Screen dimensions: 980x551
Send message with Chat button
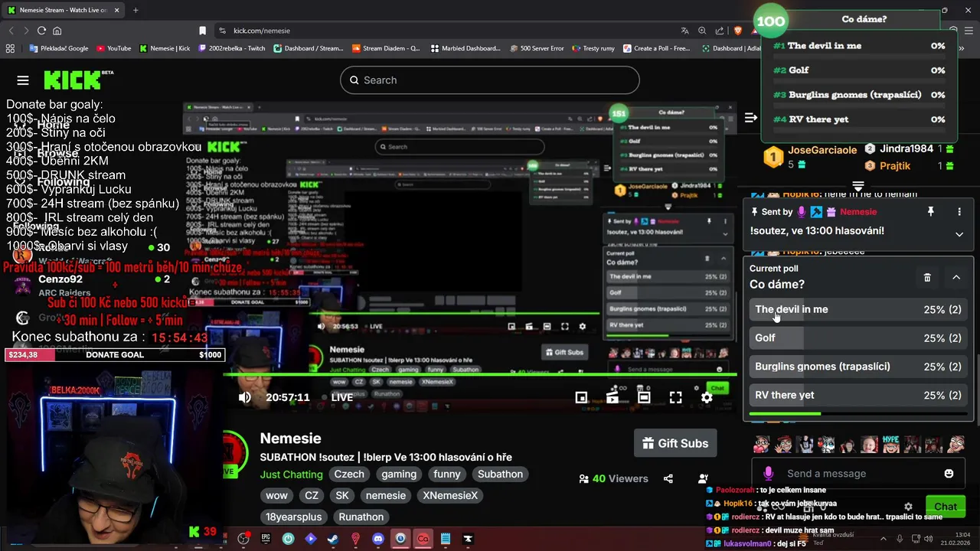pos(946,507)
